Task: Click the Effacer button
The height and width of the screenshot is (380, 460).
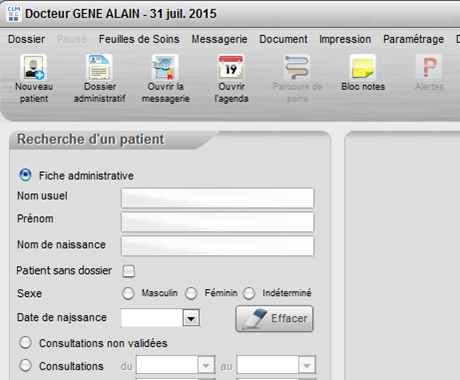Action: (x=274, y=318)
